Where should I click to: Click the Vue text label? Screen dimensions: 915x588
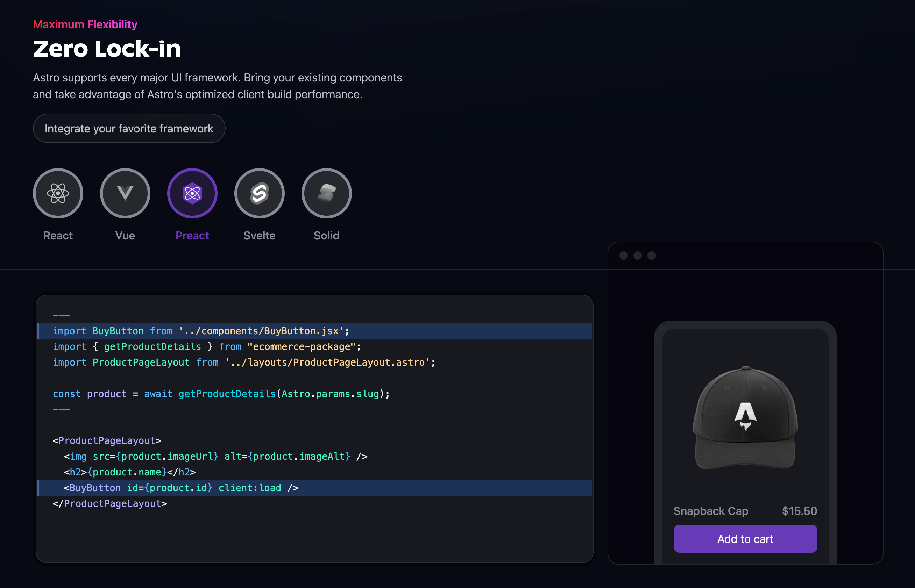[125, 236]
